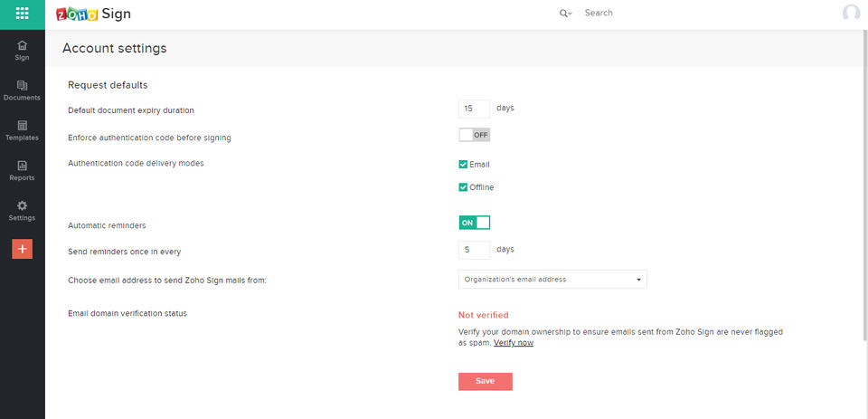Click the 'Not verified' status text
The height and width of the screenshot is (419, 868).
pos(483,315)
